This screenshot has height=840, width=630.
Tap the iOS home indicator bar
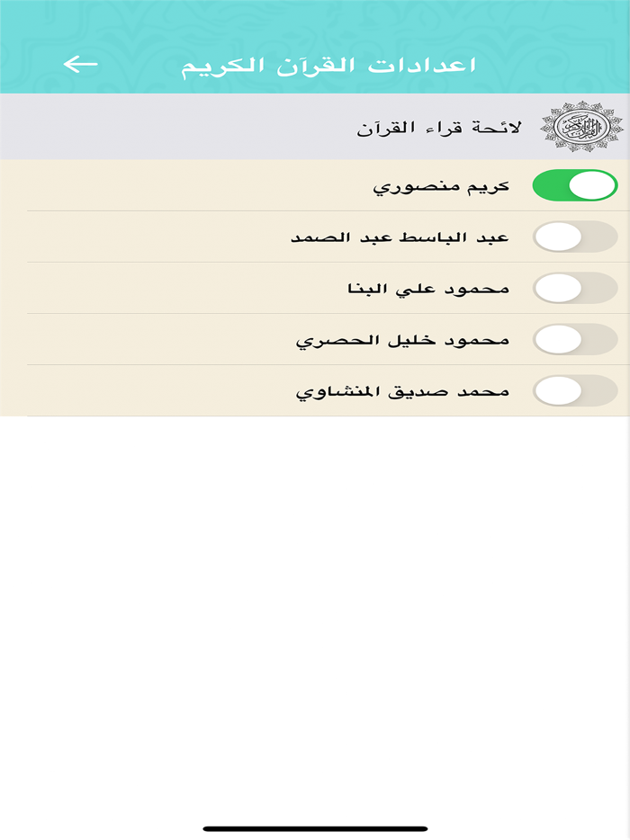pos(315,824)
